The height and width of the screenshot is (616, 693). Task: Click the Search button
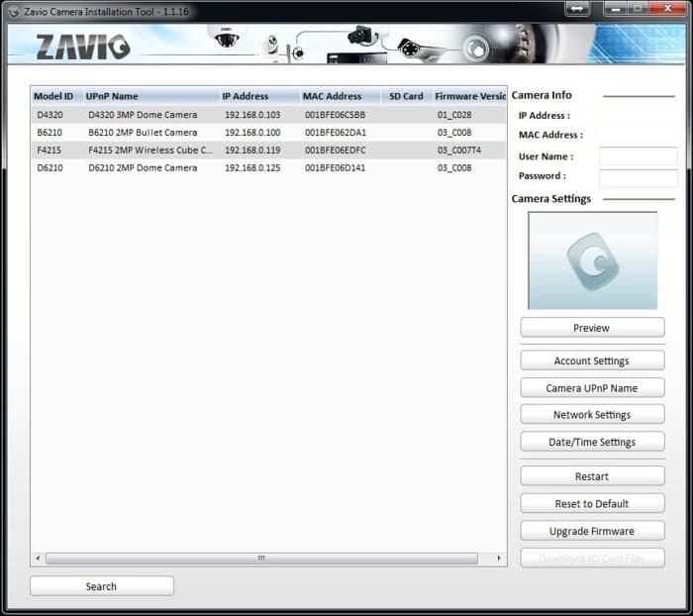click(102, 586)
